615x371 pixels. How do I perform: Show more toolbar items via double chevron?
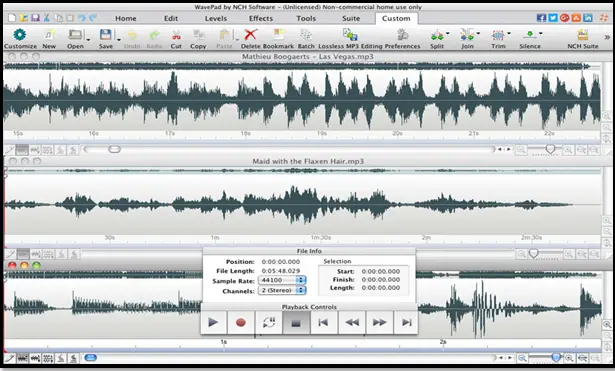[x=607, y=37]
